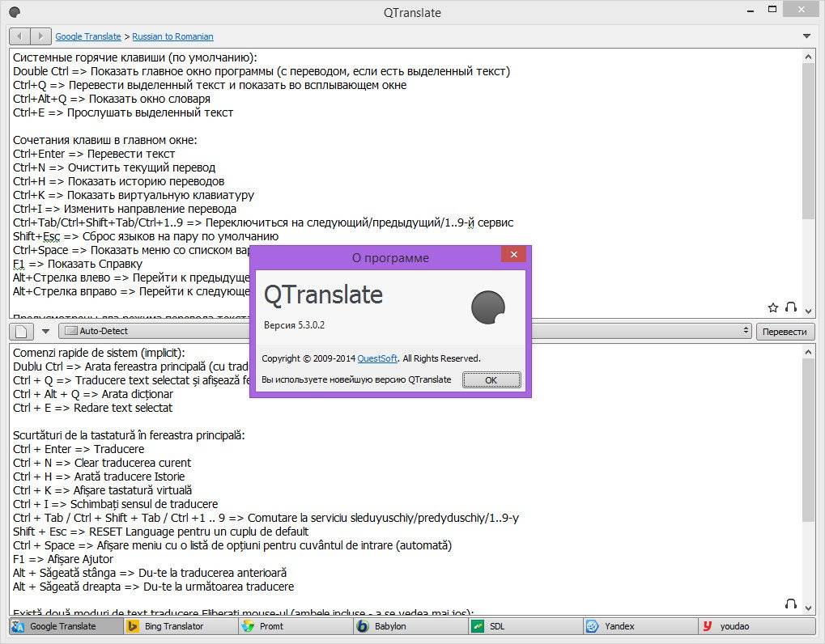This screenshot has width=825, height=644.
Task: Open the target language combo box arrows
Action: point(746,331)
